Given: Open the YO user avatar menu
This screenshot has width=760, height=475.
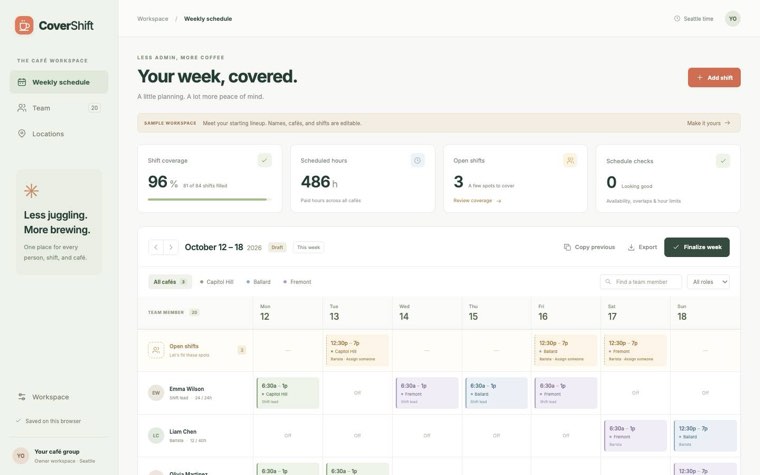Looking at the screenshot, I should [732, 19].
